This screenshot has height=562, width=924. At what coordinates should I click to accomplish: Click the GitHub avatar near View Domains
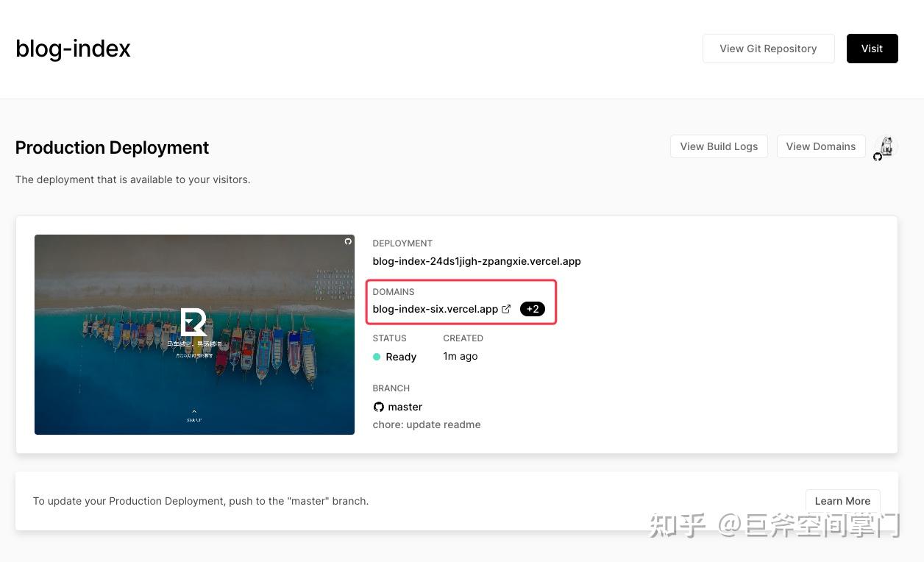tap(885, 147)
